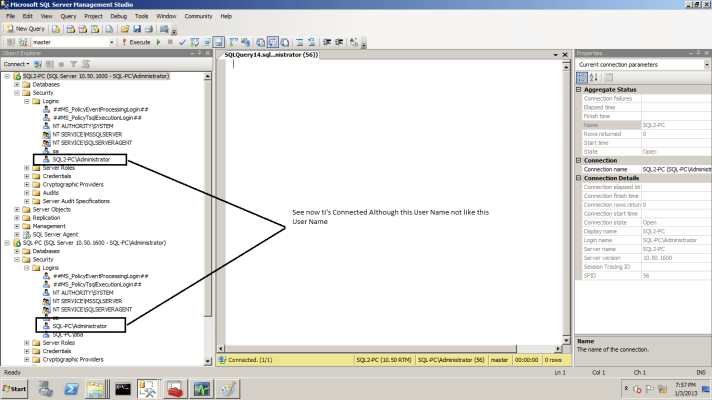Display the Estimated Execution Plan icon
712x400 pixels.
coord(194,42)
